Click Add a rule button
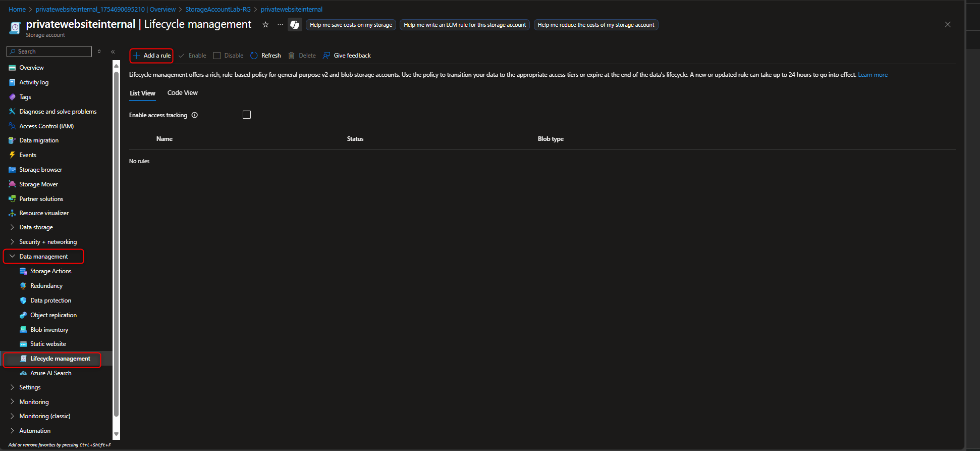Image resolution: width=980 pixels, height=451 pixels. coord(151,56)
